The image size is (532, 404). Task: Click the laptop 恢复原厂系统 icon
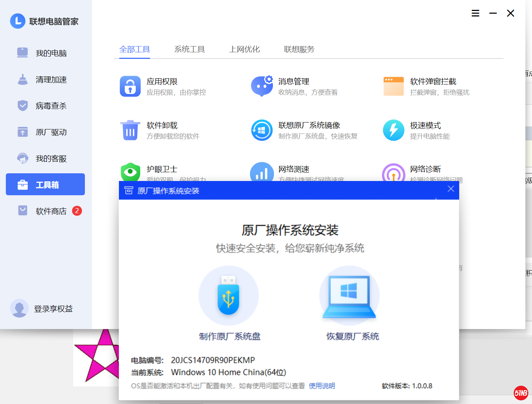click(x=349, y=295)
